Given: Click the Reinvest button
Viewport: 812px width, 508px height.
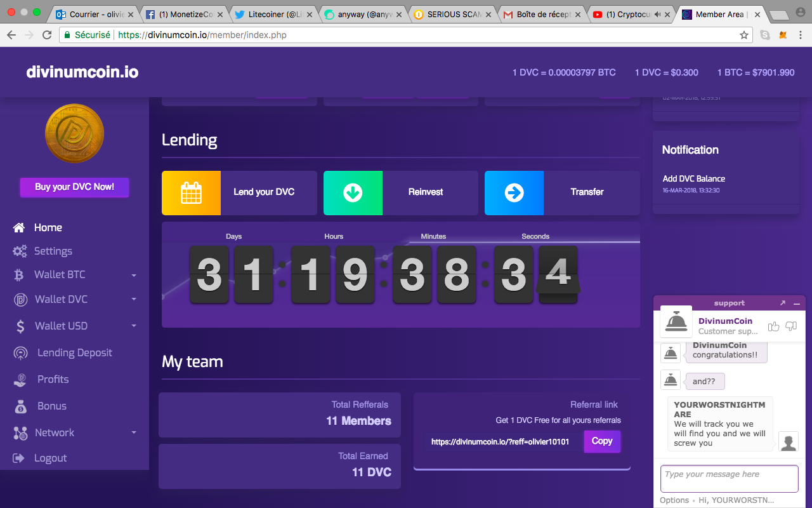Looking at the screenshot, I should pyautogui.click(x=401, y=193).
